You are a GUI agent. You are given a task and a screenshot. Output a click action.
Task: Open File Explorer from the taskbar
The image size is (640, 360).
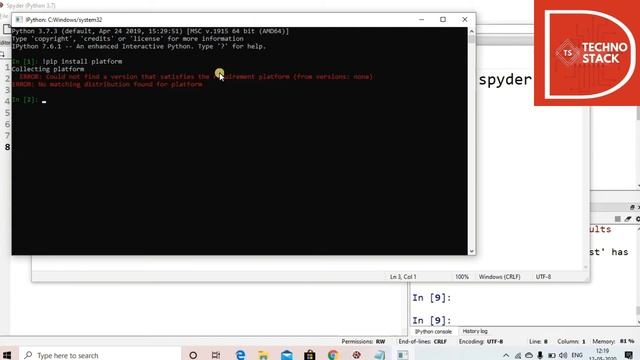click(x=263, y=355)
